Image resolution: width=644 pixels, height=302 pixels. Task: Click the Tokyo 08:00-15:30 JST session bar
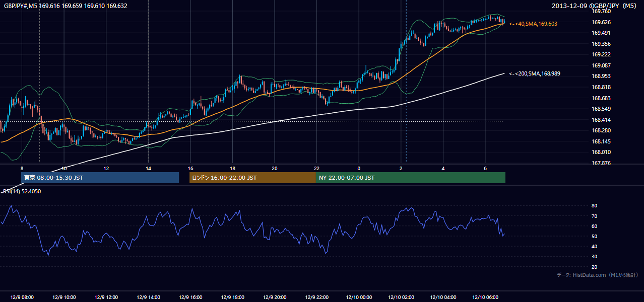[x=100, y=178]
